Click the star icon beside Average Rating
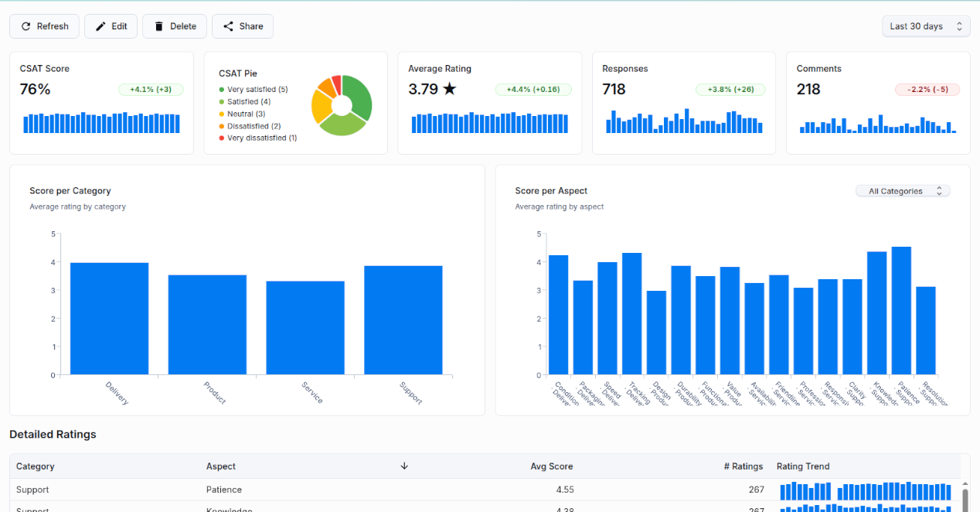The height and width of the screenshot is (512, 980). 449,90
